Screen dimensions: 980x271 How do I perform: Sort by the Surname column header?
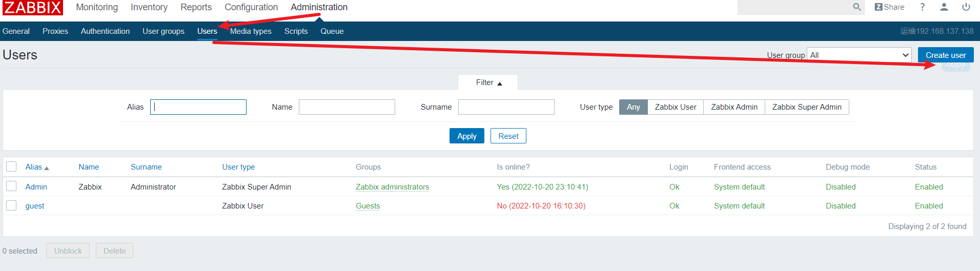146,167
